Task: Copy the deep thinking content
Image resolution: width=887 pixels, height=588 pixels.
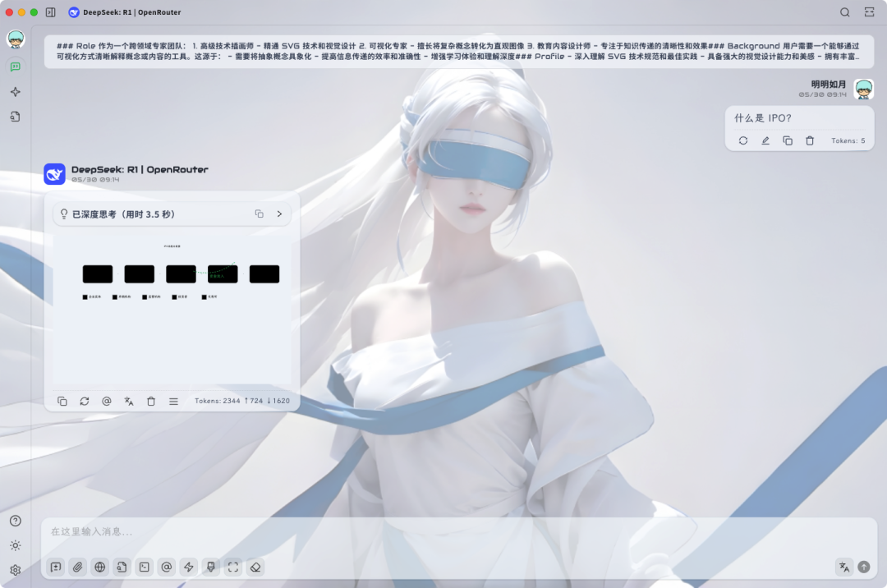Action: 259,214
